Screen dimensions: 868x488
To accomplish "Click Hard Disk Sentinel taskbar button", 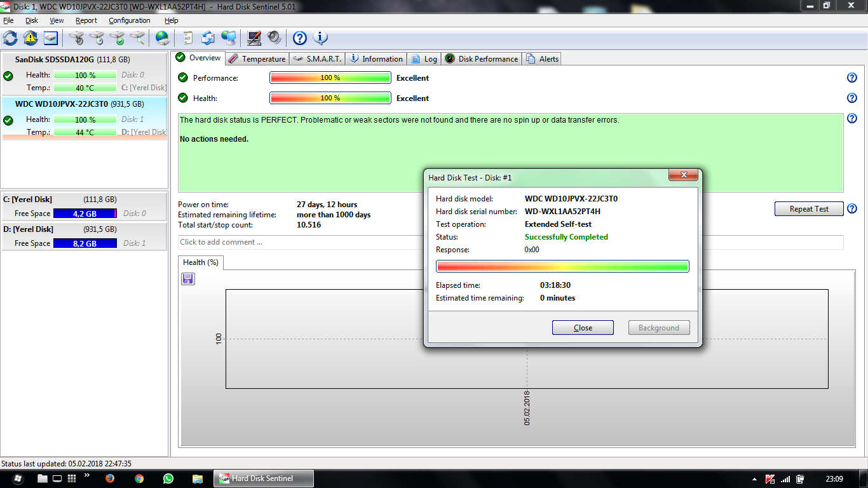I will pos(263,478).
